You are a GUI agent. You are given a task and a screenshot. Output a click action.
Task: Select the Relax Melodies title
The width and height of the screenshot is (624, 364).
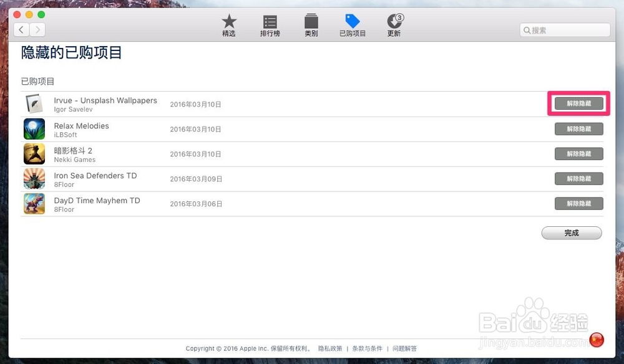tap(81, 126)
